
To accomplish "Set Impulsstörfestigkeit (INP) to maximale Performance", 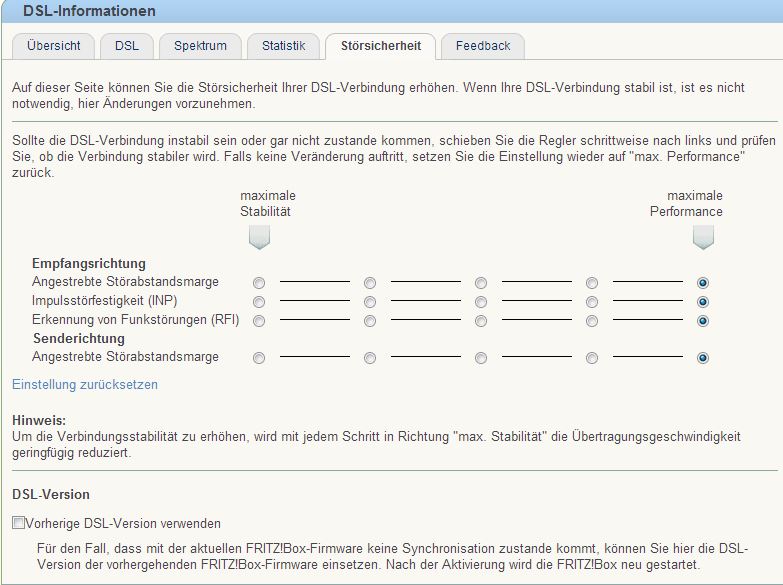I will click(x=703, y=302).
